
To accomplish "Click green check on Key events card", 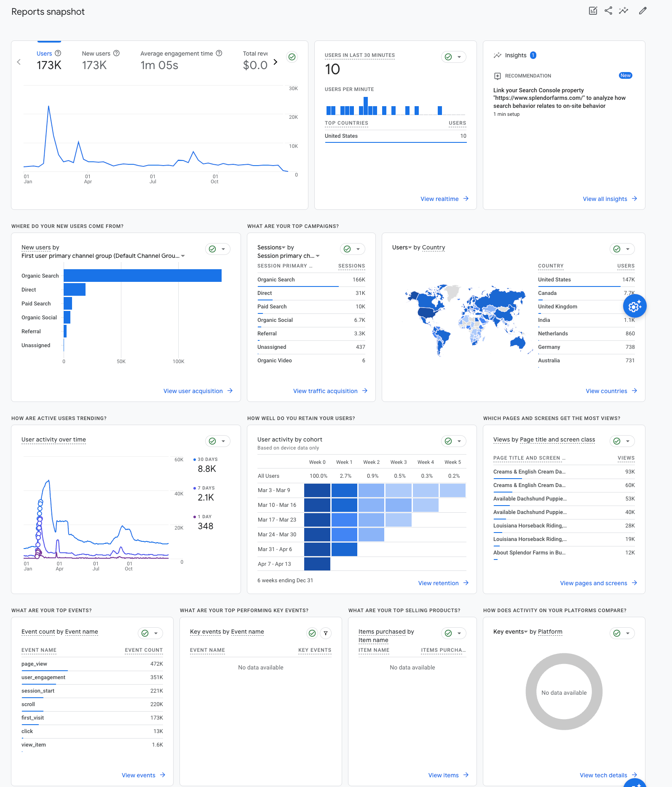I will (x=312, y=633).
